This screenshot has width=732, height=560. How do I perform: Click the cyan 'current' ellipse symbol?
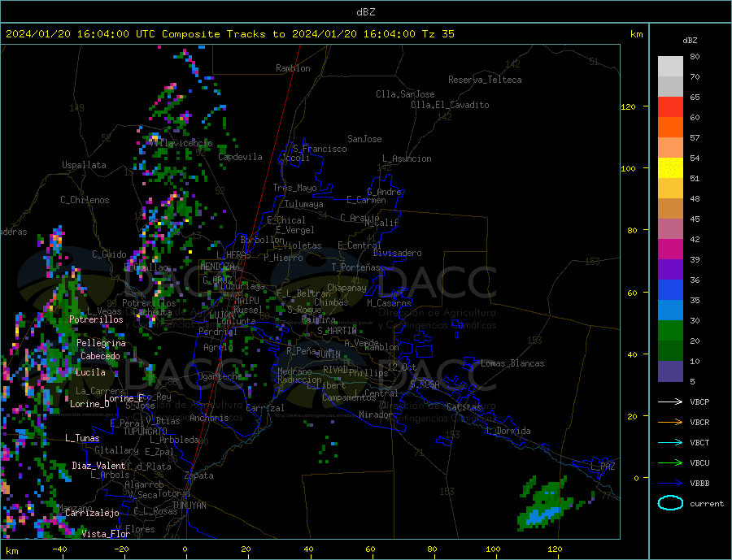point(670,503)
